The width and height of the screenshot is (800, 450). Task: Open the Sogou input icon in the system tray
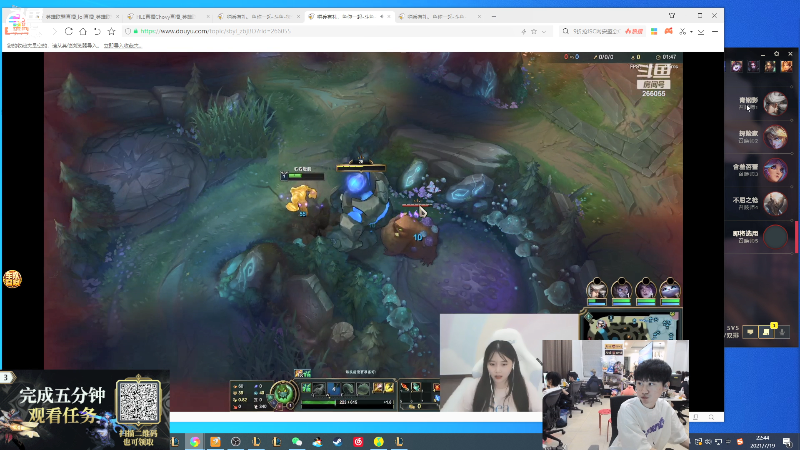click(740, 441)
